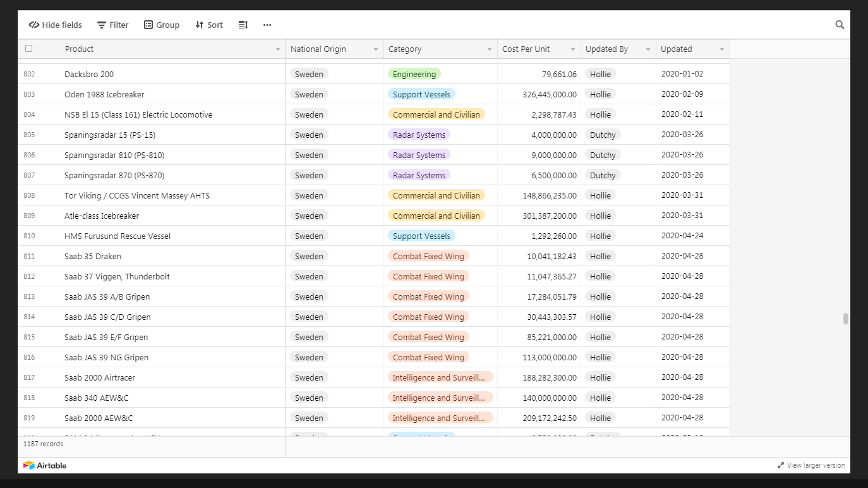Open the Sort options
868x488 pixels.
click(x=209, y=25)
